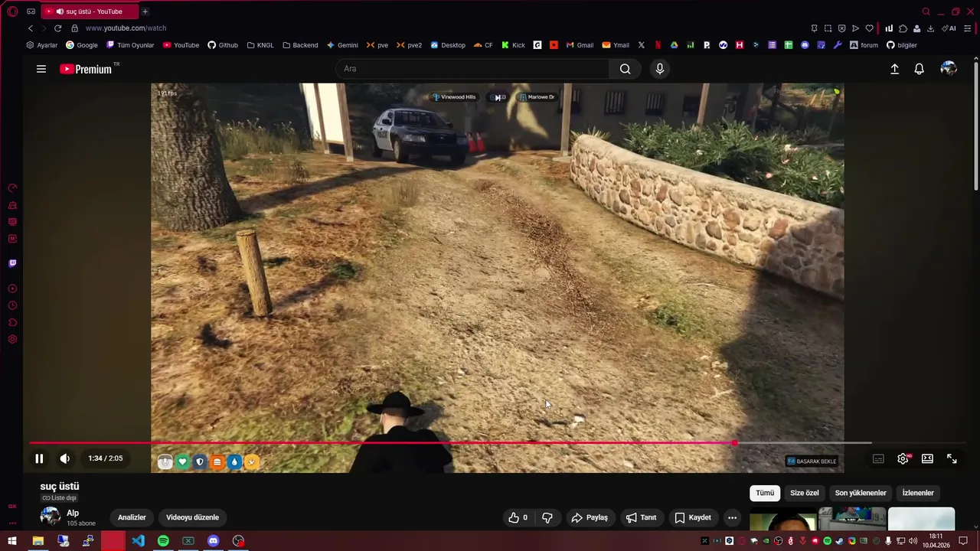Select the Size özel chip
Screen dimensions: 980x551
click(805, 493)
